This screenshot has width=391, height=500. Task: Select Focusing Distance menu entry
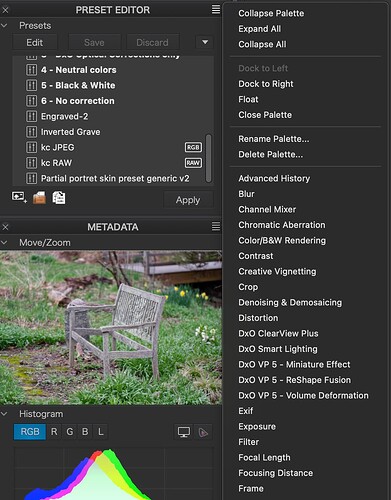pos(275,473)
